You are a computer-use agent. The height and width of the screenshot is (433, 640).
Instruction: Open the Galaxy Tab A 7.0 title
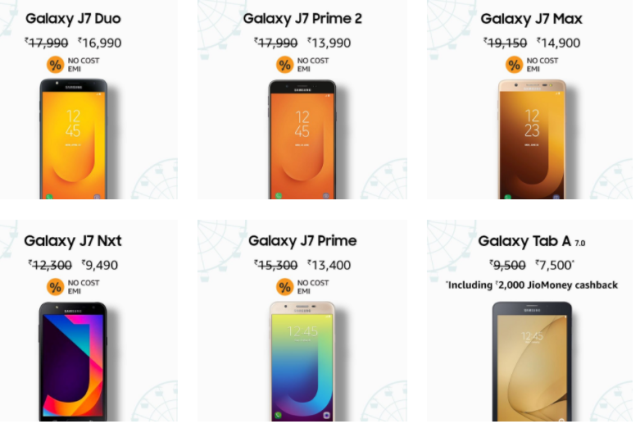[531, 241]
